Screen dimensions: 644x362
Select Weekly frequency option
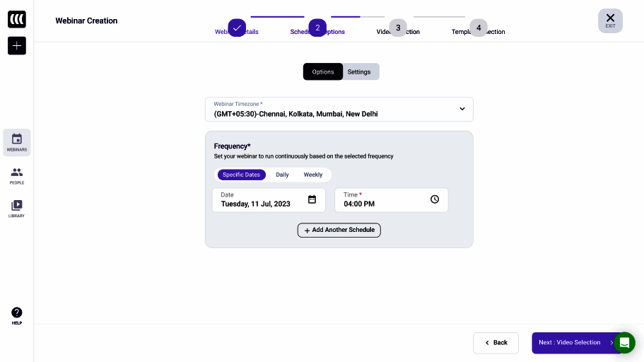point(313,175)
